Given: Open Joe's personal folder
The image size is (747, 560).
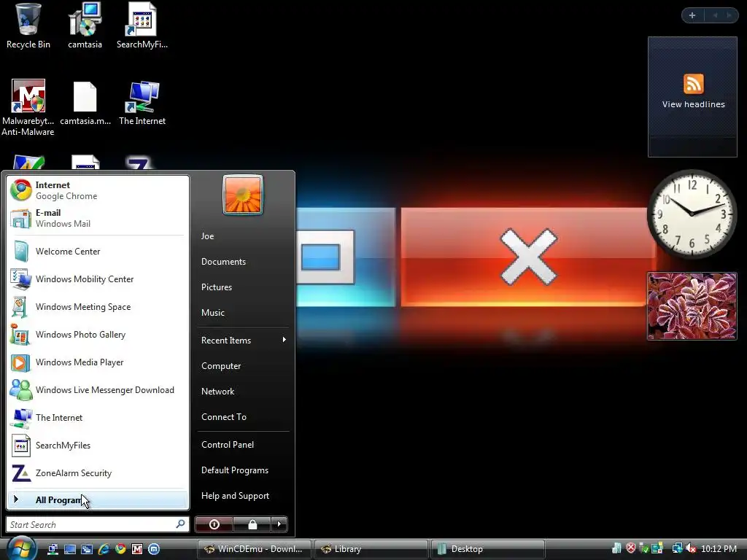Looking at the screenshot, I should pyautogui.click(x=244, y=236).
